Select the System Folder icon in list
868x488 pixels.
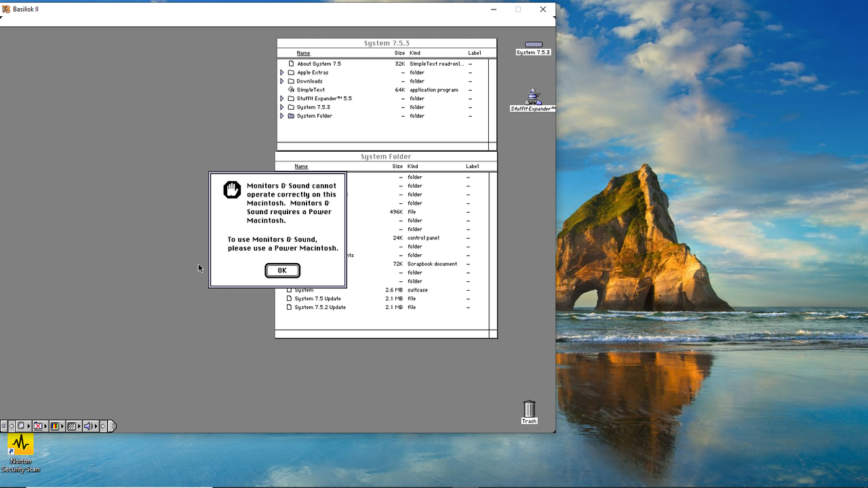click(x=291, y=116)
